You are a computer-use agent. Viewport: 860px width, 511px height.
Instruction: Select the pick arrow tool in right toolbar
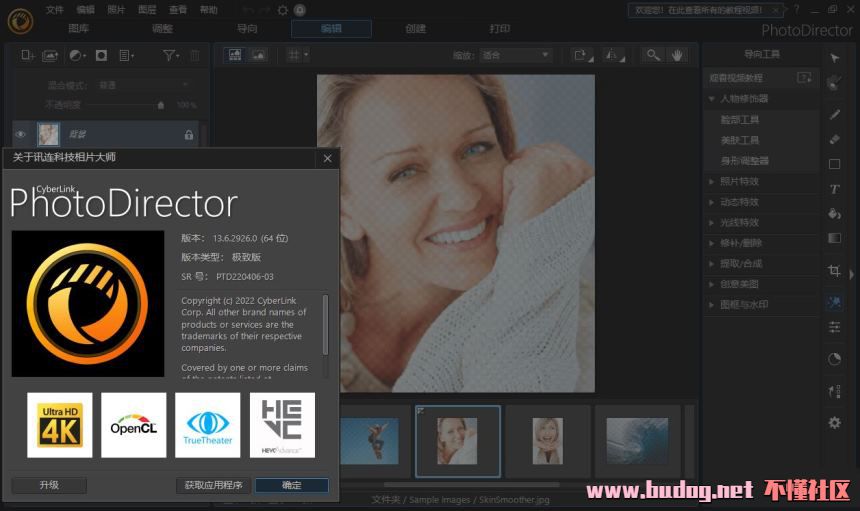point(834,58)
